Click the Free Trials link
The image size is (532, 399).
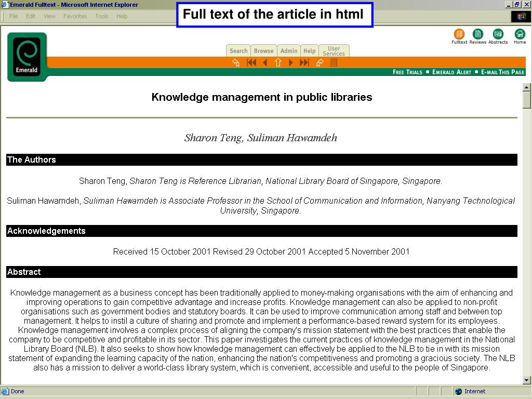[407, 72]
